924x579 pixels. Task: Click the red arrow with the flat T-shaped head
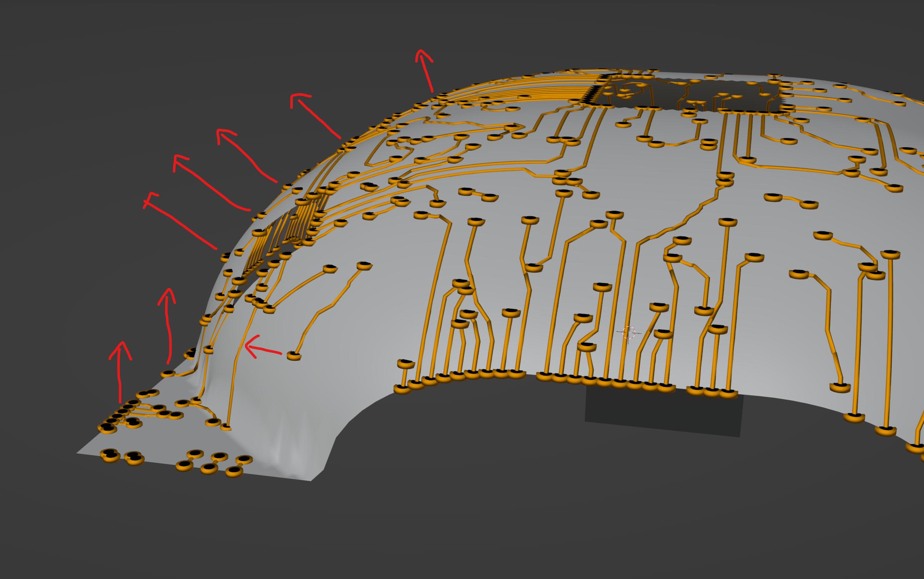click(180, 225)
